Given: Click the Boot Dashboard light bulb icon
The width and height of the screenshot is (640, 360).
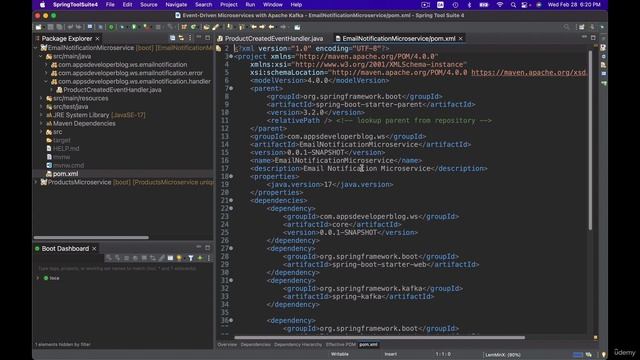Looking at the screenshot, I should click(x=179, y=258).
